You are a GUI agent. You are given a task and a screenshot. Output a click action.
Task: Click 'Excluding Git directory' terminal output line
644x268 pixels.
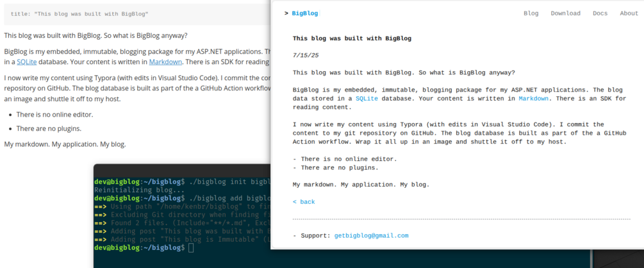pyautogui.click(x=183, y=215)
